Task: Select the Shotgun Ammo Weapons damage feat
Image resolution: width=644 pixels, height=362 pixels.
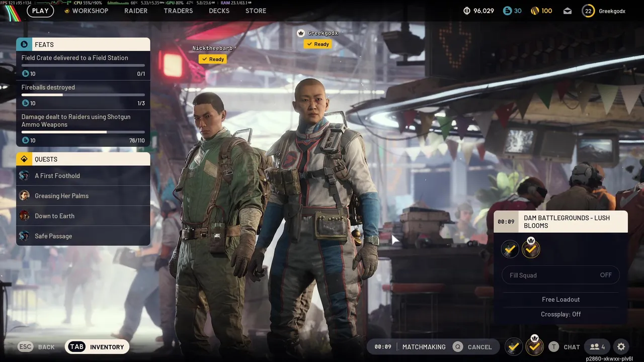Action: point(83,128)
